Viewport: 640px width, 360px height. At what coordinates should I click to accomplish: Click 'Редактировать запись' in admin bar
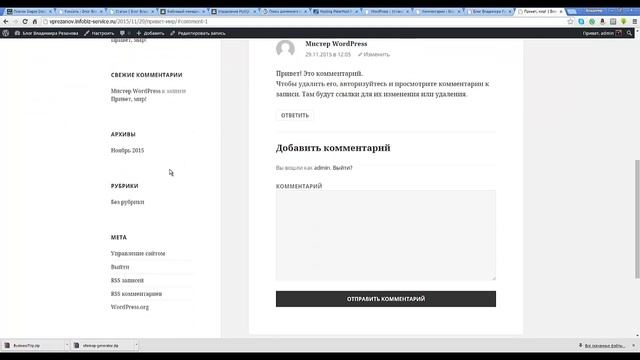198,33
